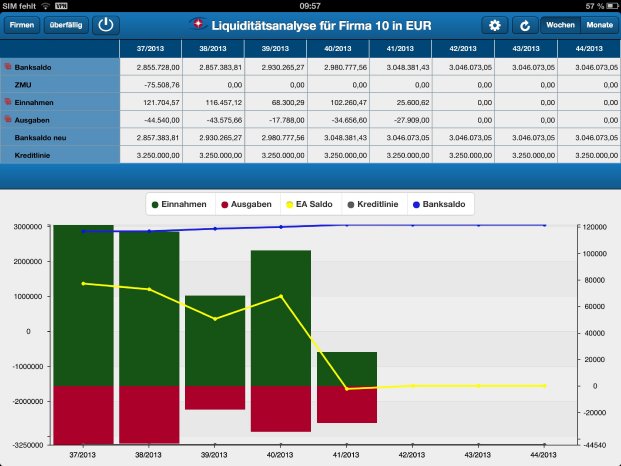Tap the red icon next to Einnahmen
621x466 pixels.
(8, 103)
